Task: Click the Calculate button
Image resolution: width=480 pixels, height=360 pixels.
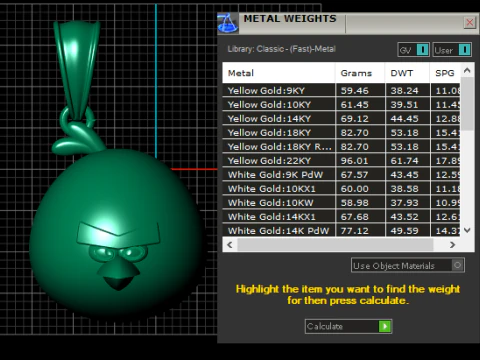Action: 348,326
